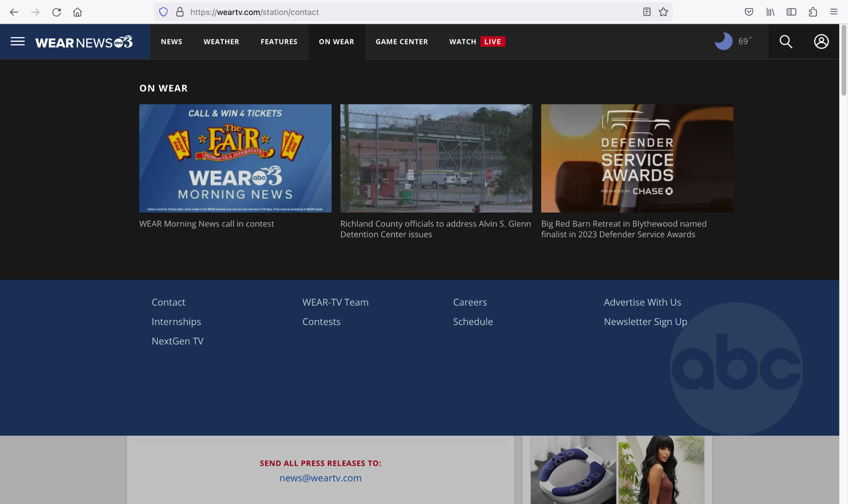Open the Defender Service Awards thumbnail
The image size is (848, 504).
coord(637,158)
